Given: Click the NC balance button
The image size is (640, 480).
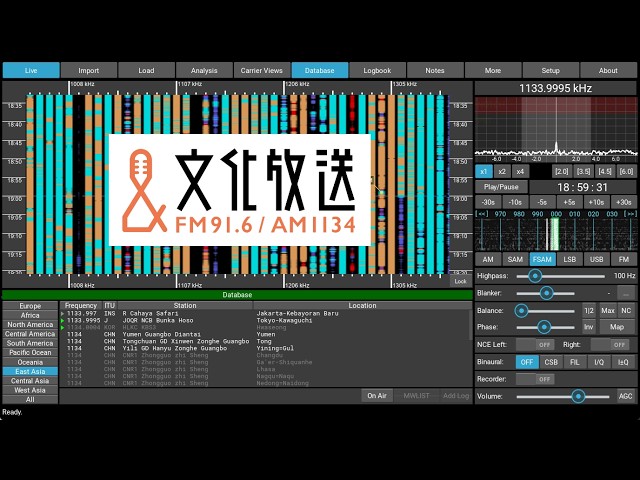Looking at the screenshot, I should (627, 311).
